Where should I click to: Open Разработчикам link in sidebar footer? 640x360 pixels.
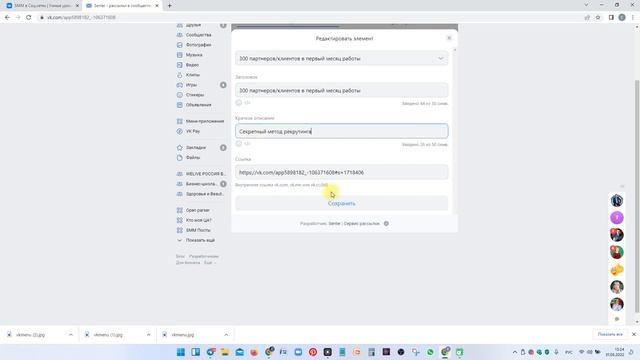(x=204, y=256)
